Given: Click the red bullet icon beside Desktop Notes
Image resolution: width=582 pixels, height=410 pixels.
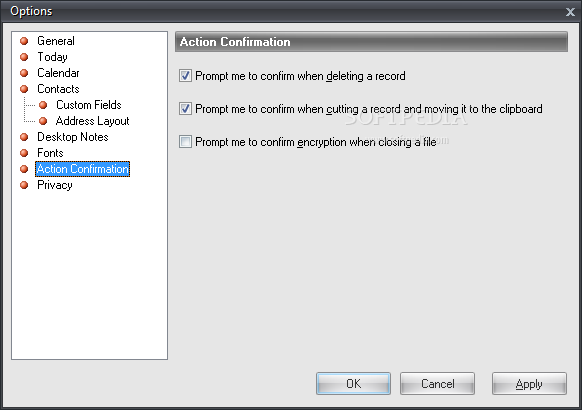Looking at the screenshot, I should tap(24, 137).
